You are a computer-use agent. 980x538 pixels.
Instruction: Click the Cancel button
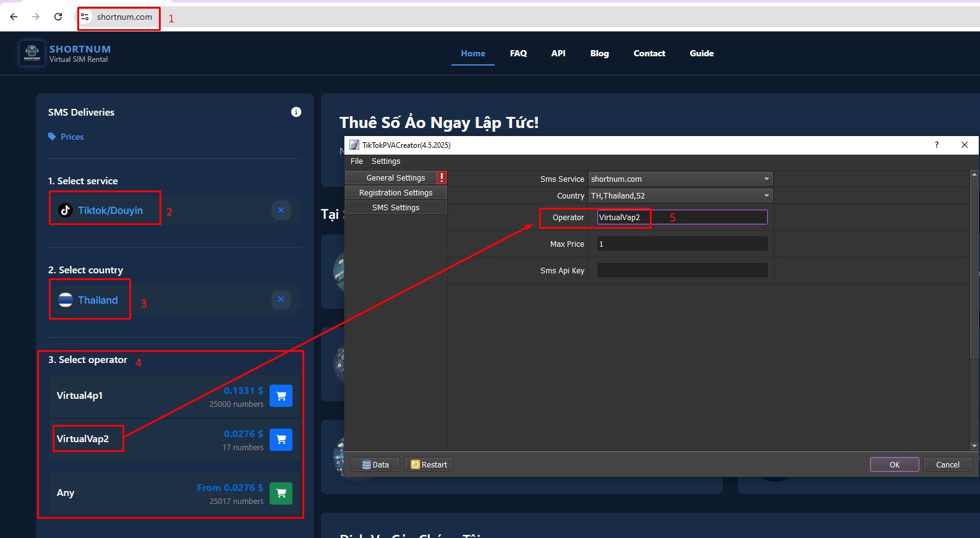pos(948,464)
